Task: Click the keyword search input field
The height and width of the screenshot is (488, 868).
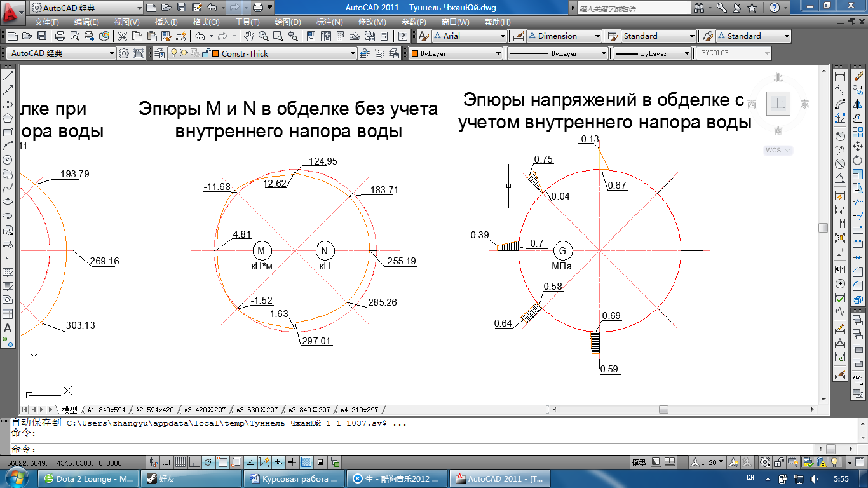Action: pyautogui.click(x=633, y=8)
